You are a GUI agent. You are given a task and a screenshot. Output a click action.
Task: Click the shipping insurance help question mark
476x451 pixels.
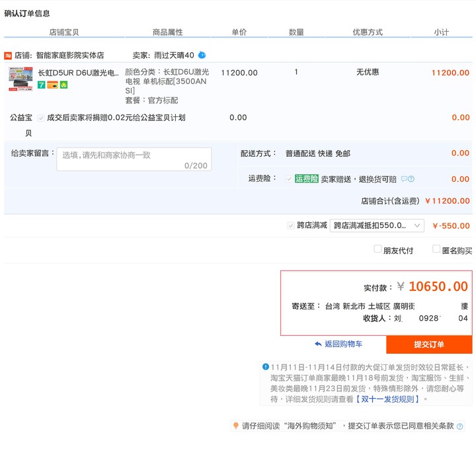411,179
